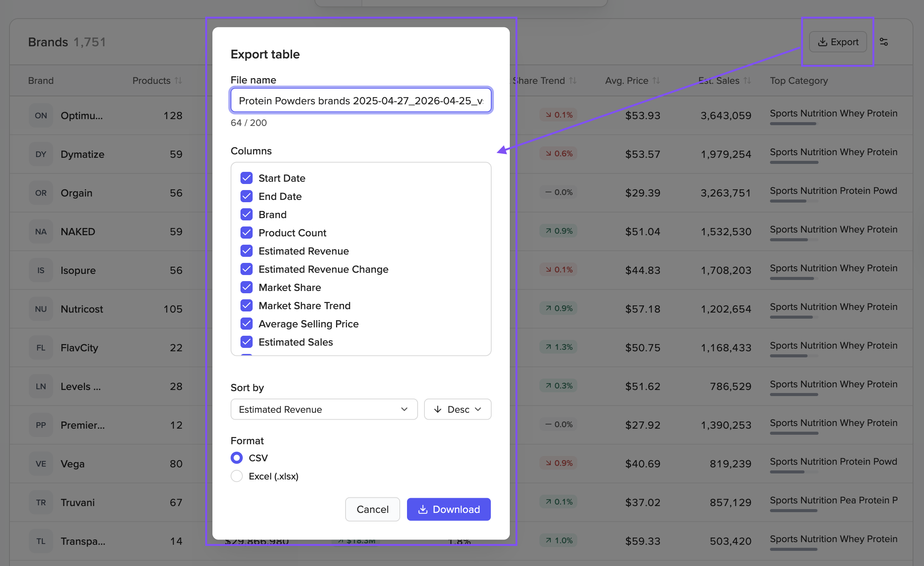Click the FL avatar for FlavCity
The width and height of the screenshot is (924, 566).
coord(41,348)
